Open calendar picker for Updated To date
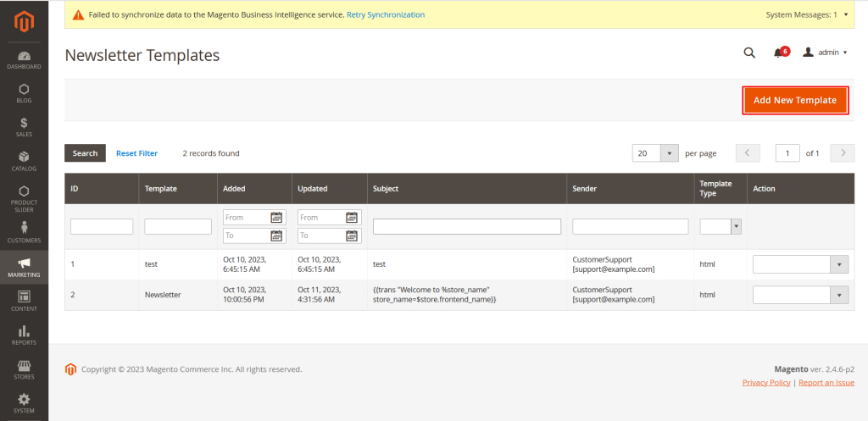Image resolution: width=868 pixels, height=421 pixels. (x=352, y=235)
